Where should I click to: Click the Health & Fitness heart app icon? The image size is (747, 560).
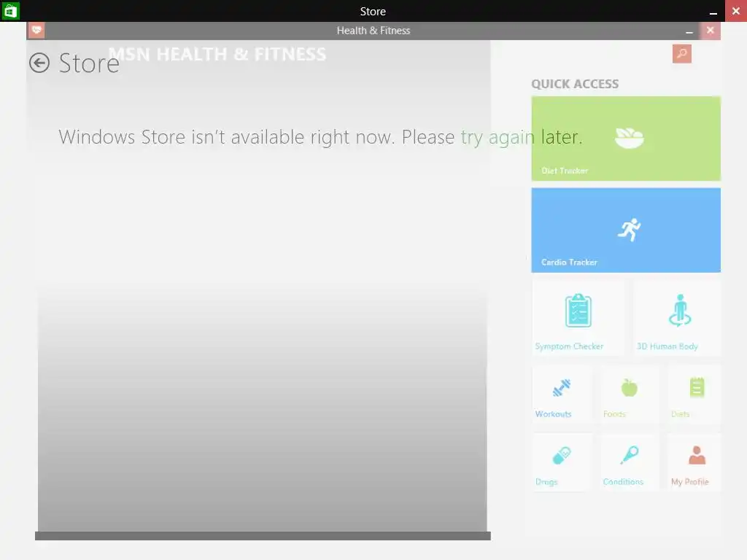tap(36, 31)
